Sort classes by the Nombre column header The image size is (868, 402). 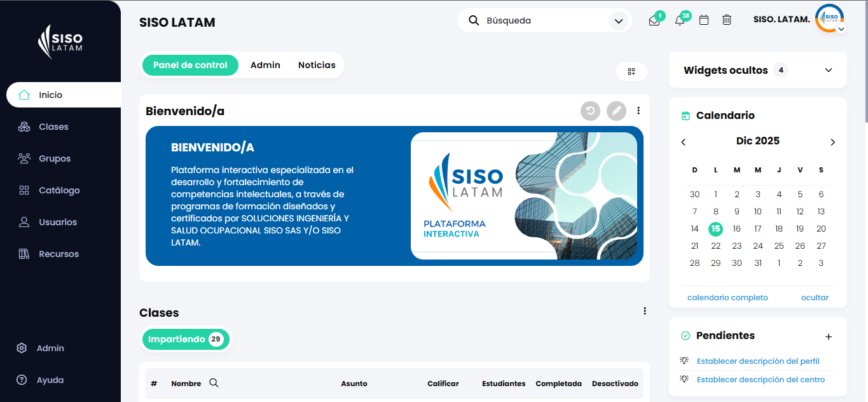[186, 384]
